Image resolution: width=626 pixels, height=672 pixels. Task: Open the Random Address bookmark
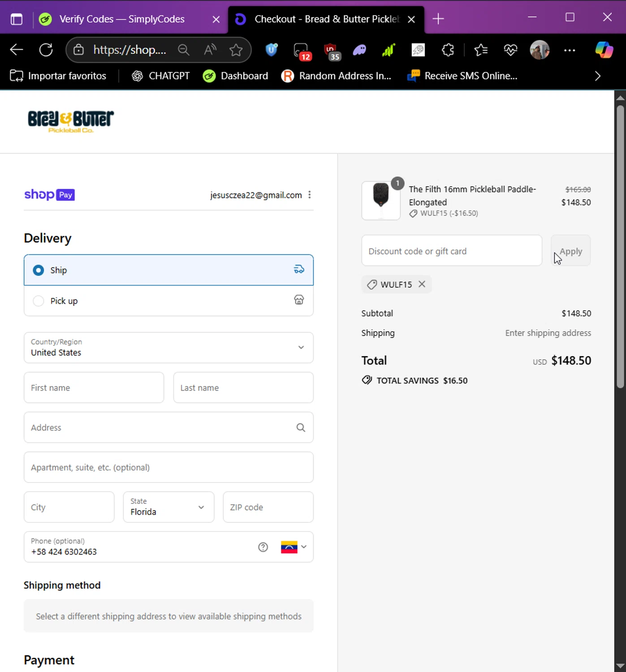click(337, 76)
